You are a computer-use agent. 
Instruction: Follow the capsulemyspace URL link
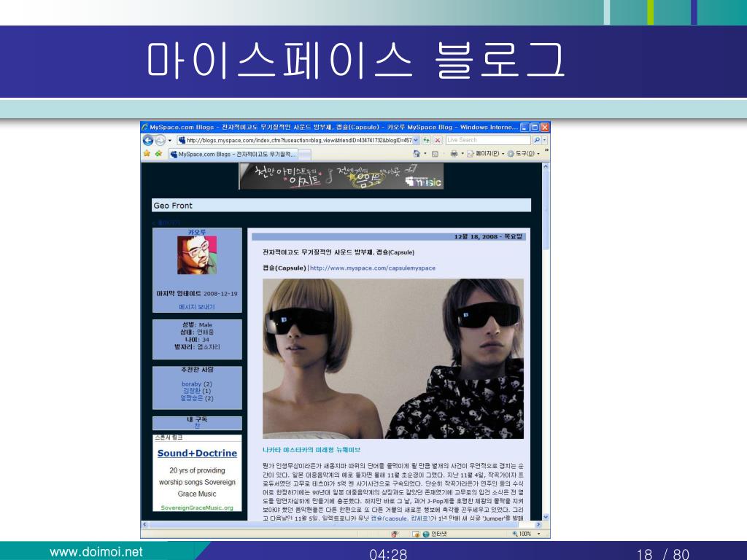pos(373,268)
